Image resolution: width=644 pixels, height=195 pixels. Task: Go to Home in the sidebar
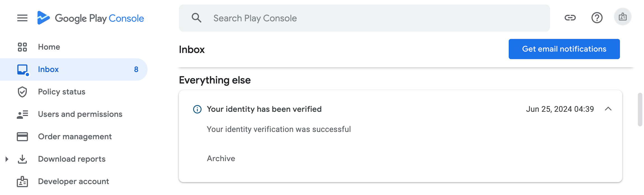[x=49, y=47]
